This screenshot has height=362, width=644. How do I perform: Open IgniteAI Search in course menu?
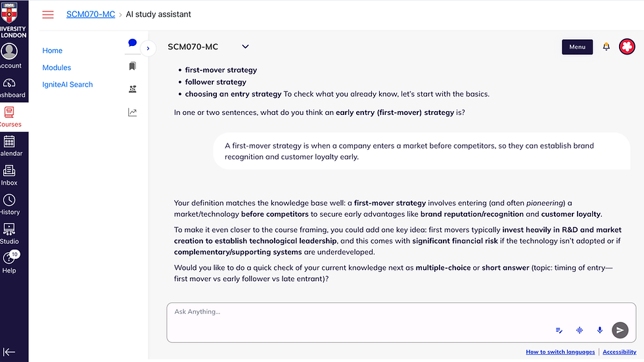[68, 85]
